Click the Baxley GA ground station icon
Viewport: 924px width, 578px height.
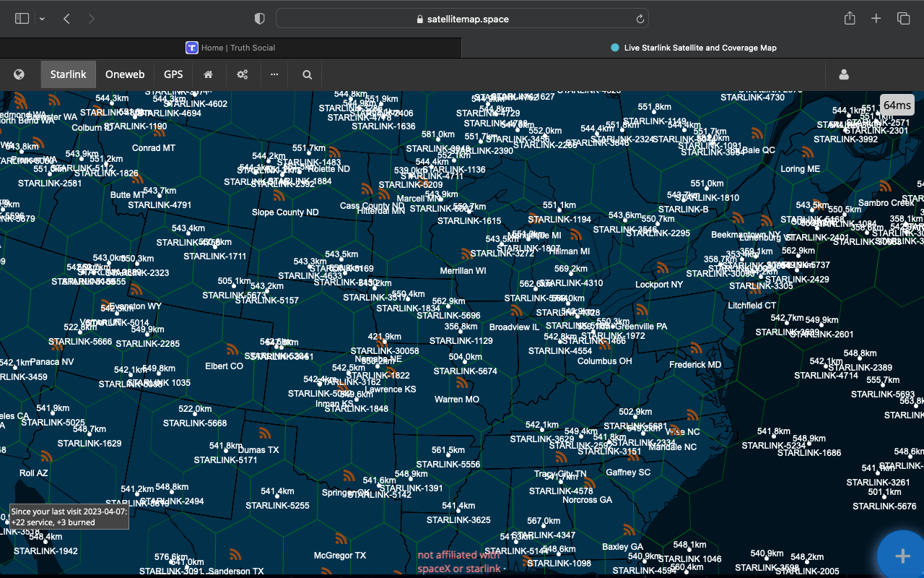coord(629,530)
